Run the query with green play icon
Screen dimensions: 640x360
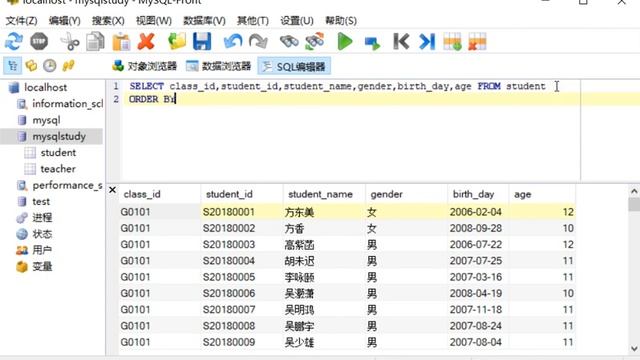(345, 42)
